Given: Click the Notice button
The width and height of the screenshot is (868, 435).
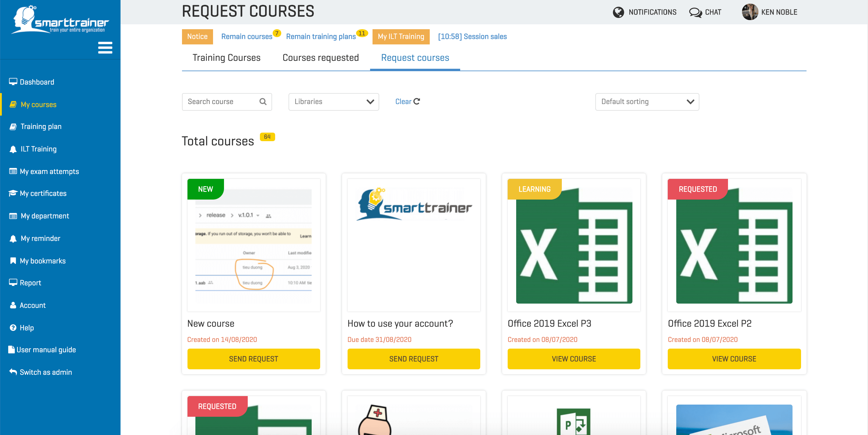Looking at the screenshot, I should tap(198, 37).
